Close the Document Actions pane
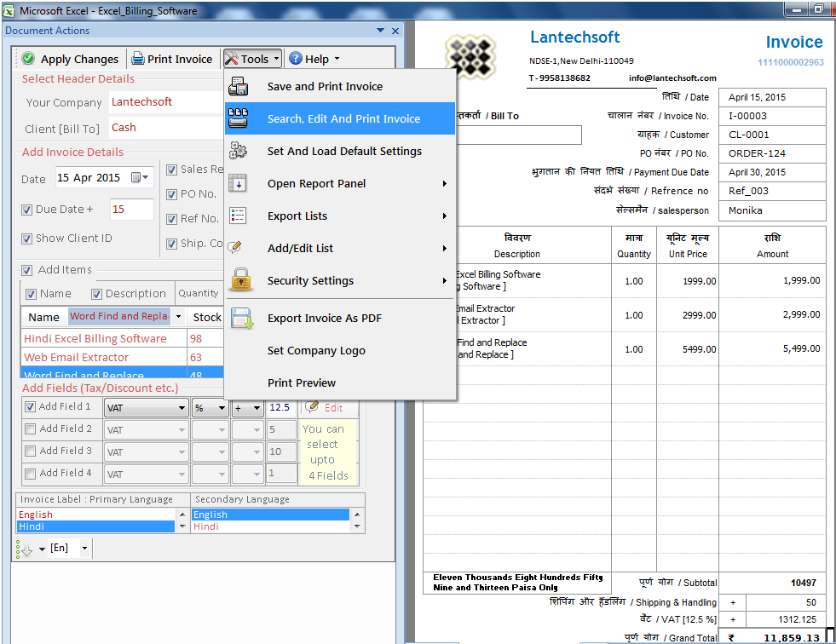The image size is (836, 644). [x=395, y=31]
